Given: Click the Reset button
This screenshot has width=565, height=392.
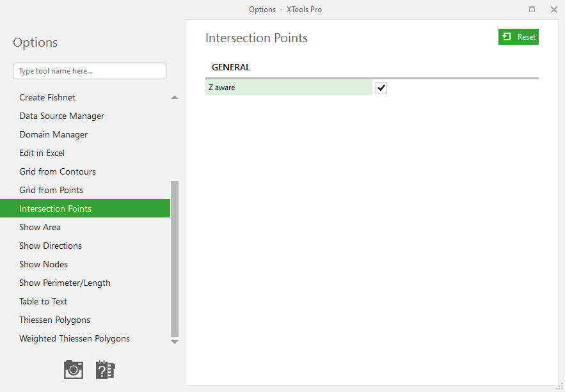Looking at the screenshot, I should tap(518, 36).
